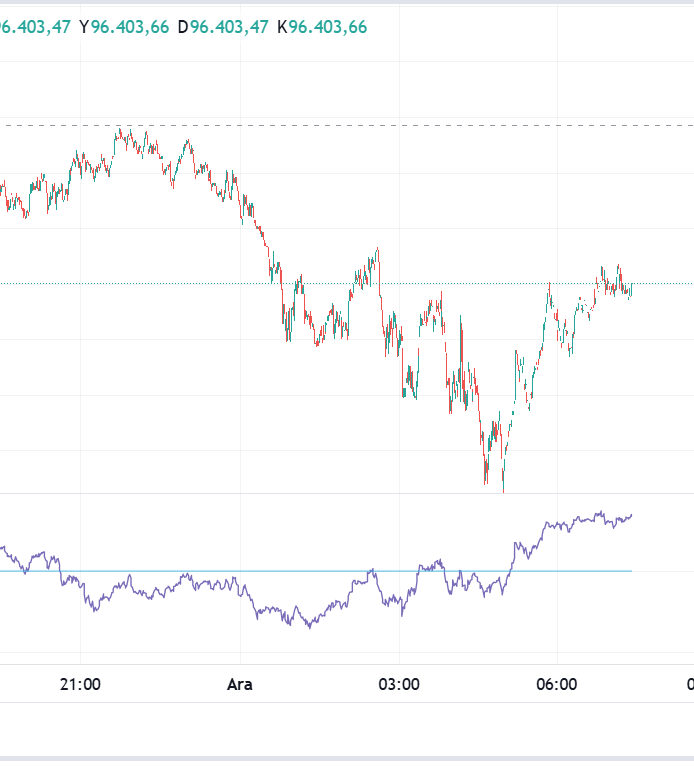
Task: Select the dashed horizontal line above the candles
Action: [400, 126]
